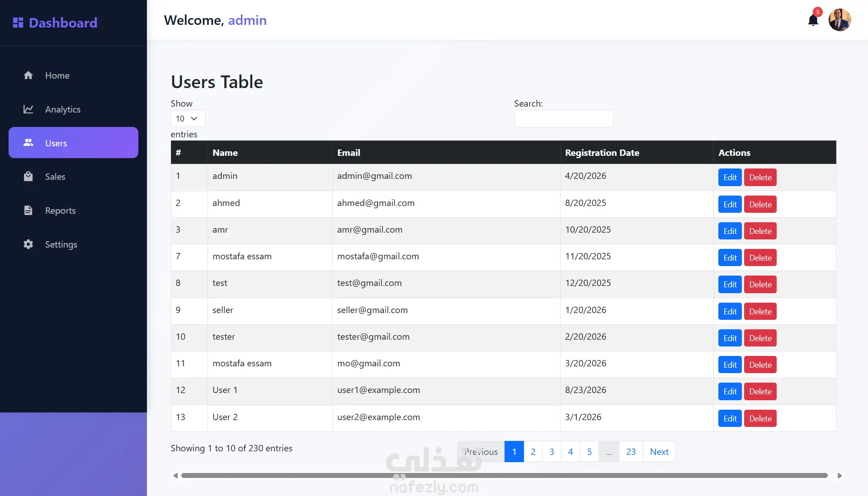Click the seller@gmail.com email cell
868x496 pixels.
click(x=446, y=311)
